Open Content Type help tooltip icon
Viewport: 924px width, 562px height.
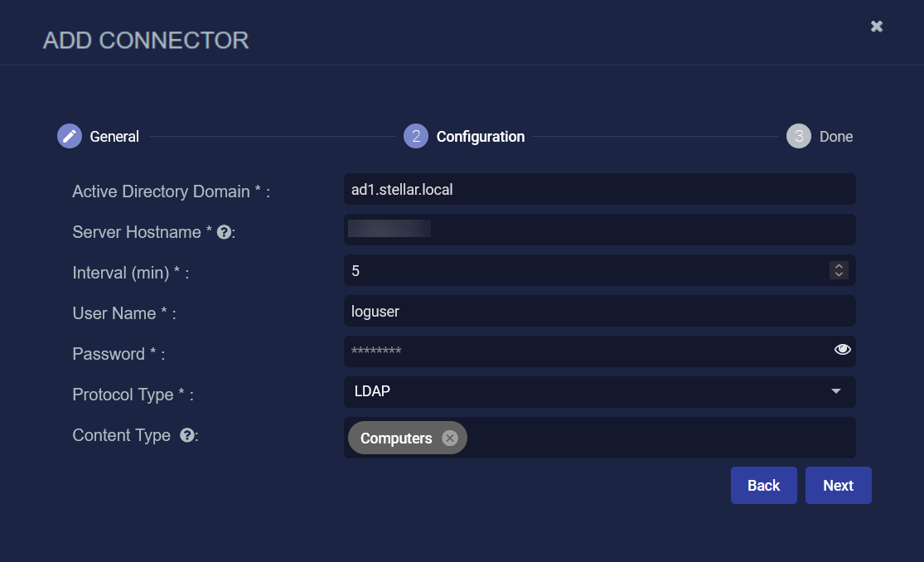187,435
